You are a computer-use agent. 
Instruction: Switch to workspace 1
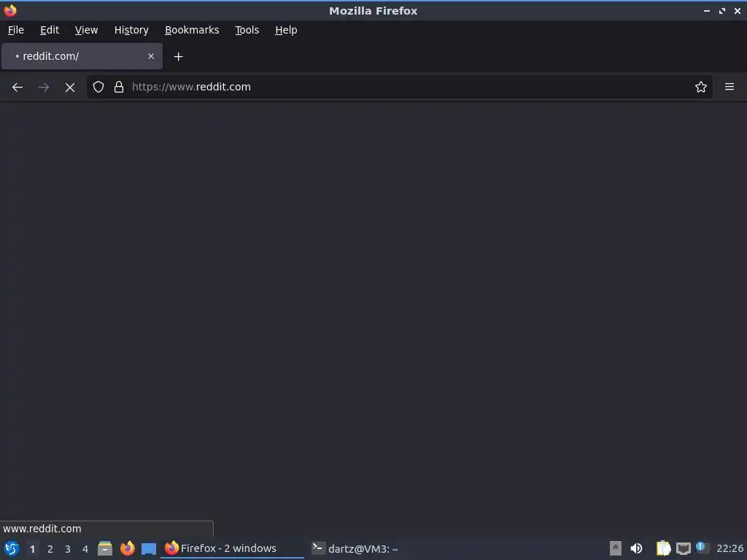tap(32, 549)
